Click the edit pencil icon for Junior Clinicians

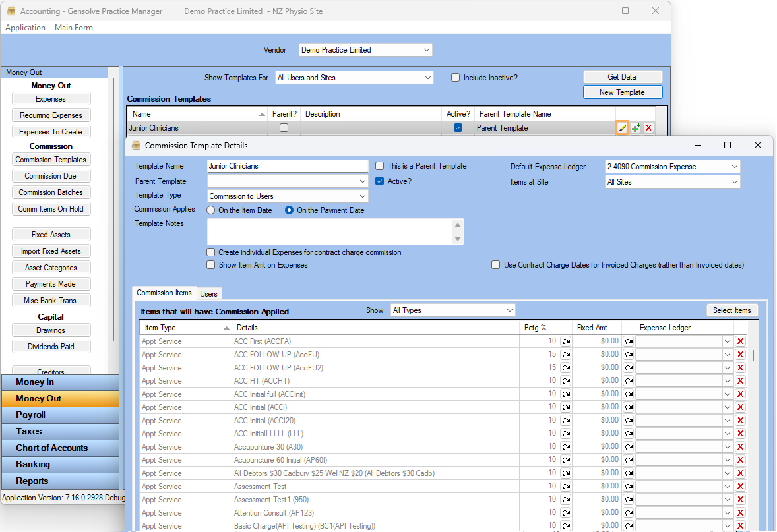click(622, 128)
